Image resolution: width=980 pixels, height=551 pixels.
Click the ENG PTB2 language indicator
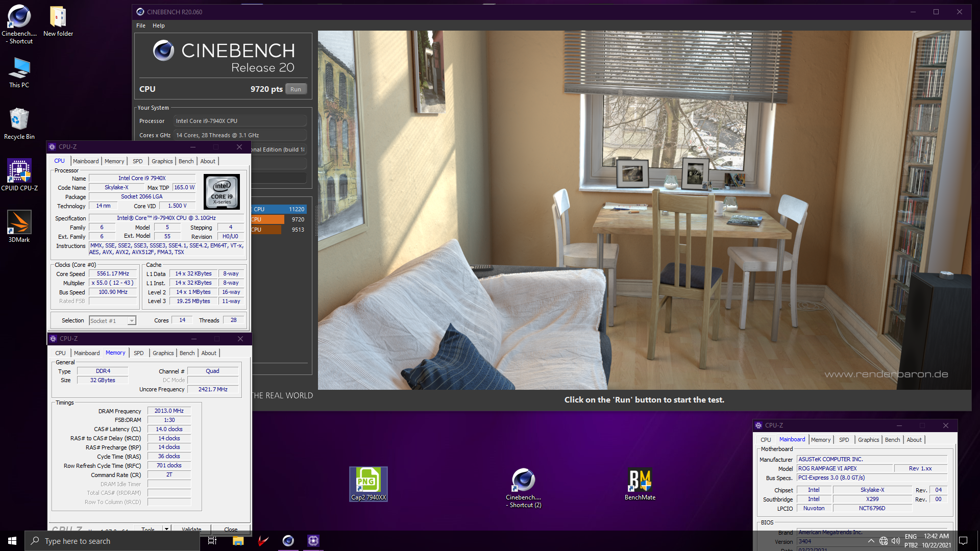pyautogui.click(x=911, y=541)
